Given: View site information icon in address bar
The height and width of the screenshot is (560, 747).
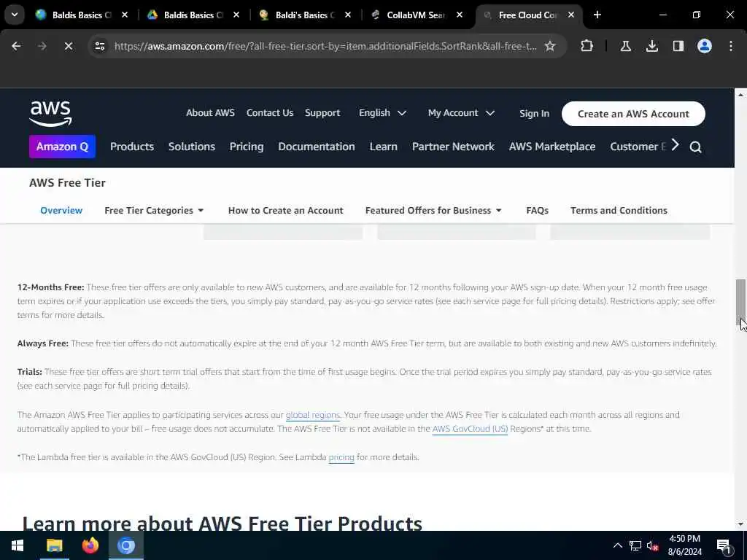Looking at the screenshot, I should coord(99,46).
